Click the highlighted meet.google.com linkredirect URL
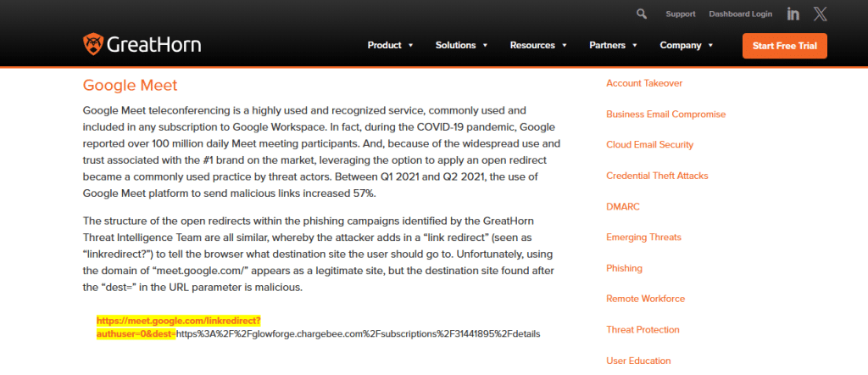Viewport: 868px width, 375px height. pyautogui.click(x=178, y=322)
